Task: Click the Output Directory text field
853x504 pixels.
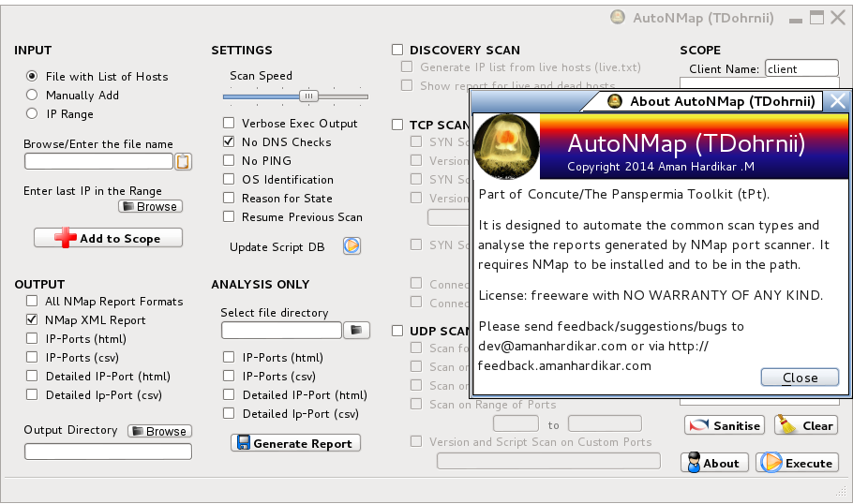Action: (x=108, y=452)
